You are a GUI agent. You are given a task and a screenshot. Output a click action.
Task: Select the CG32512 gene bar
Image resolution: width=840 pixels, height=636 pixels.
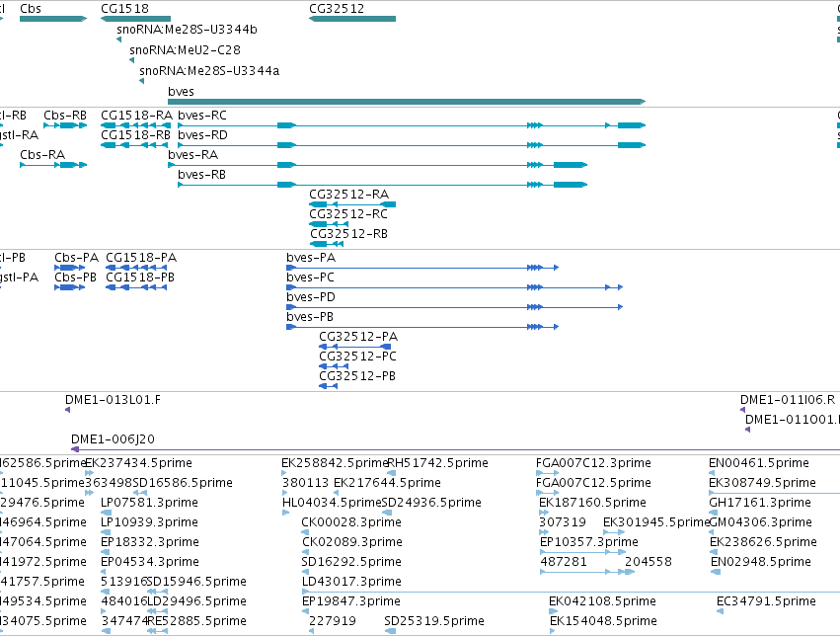point(352,19)
